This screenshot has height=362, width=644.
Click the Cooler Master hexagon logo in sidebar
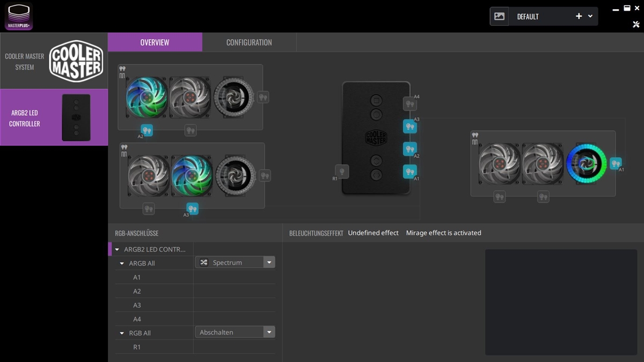[76, 61]
